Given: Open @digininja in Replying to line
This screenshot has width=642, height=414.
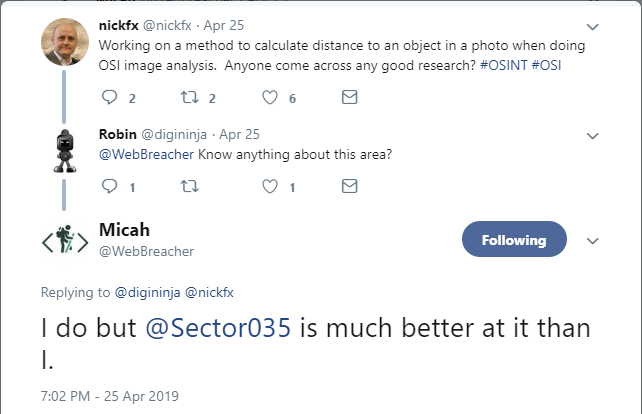Looking at the screenshot, I should 147,292.
